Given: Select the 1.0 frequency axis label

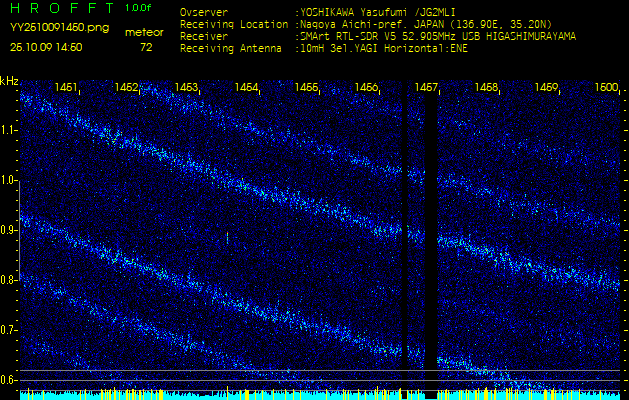Looking at the screenshot, I should tap(10, 180).
